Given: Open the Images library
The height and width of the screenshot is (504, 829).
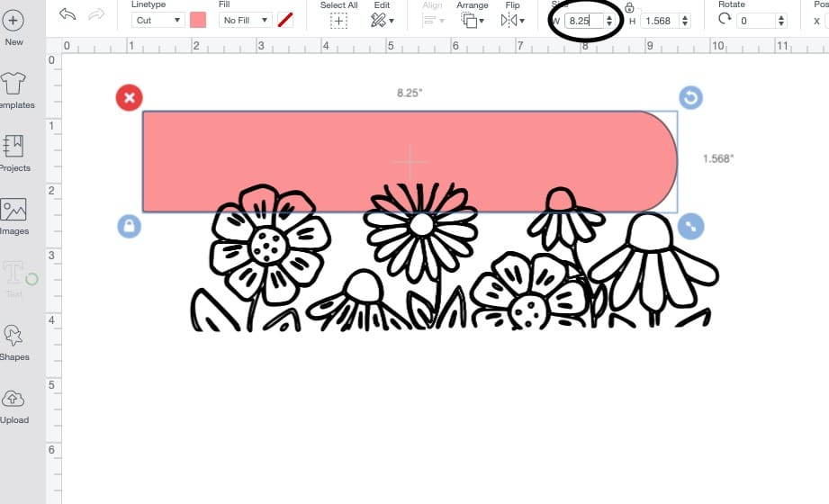Looking at the screenshot, I should (x=14, y=210).
